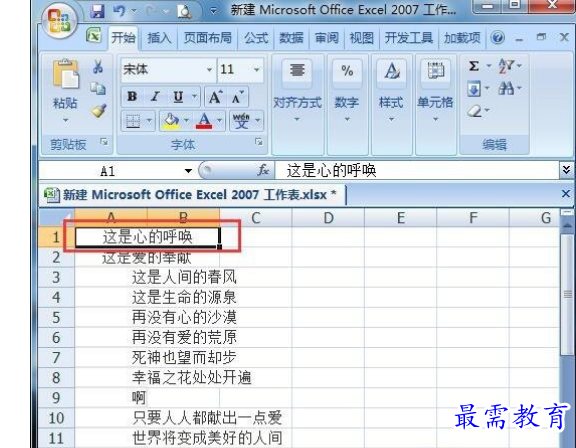Image resolution: width=576 pixels, height=448 pixels.
Task: Open Sort and Filter icon
Action: [506, 66]
